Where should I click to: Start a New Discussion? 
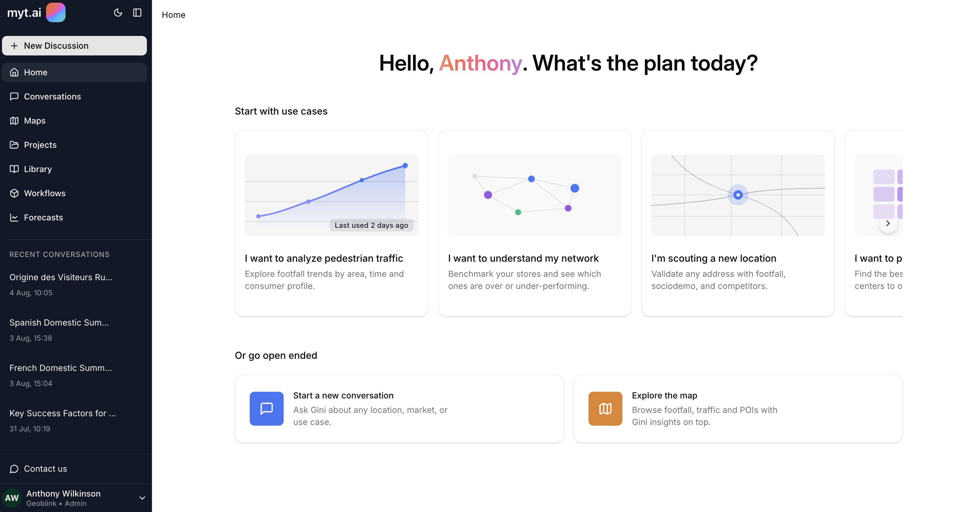74,46
